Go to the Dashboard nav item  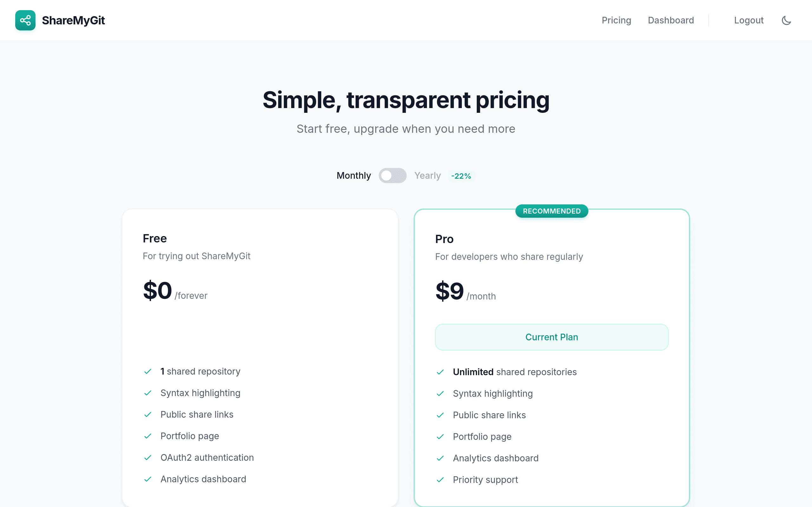coord(671,21)
